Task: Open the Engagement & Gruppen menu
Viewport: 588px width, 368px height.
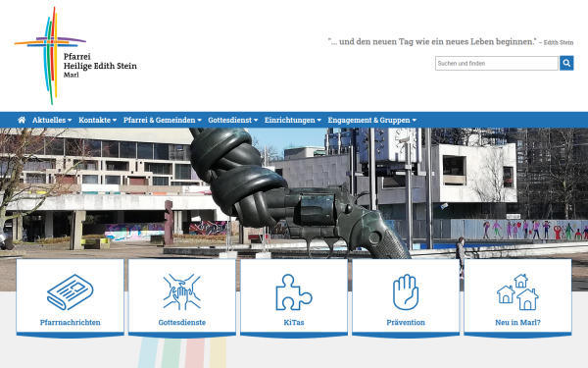Action: (372, 120)
